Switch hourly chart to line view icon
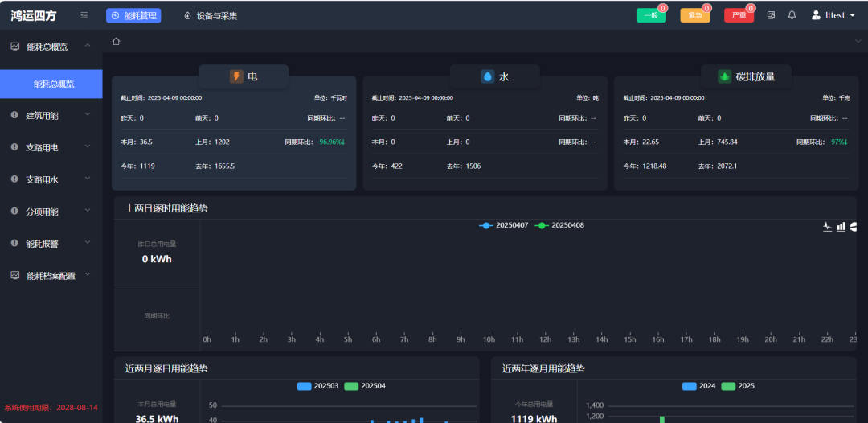This screenshot has width=868, height=423. point(828,227)
